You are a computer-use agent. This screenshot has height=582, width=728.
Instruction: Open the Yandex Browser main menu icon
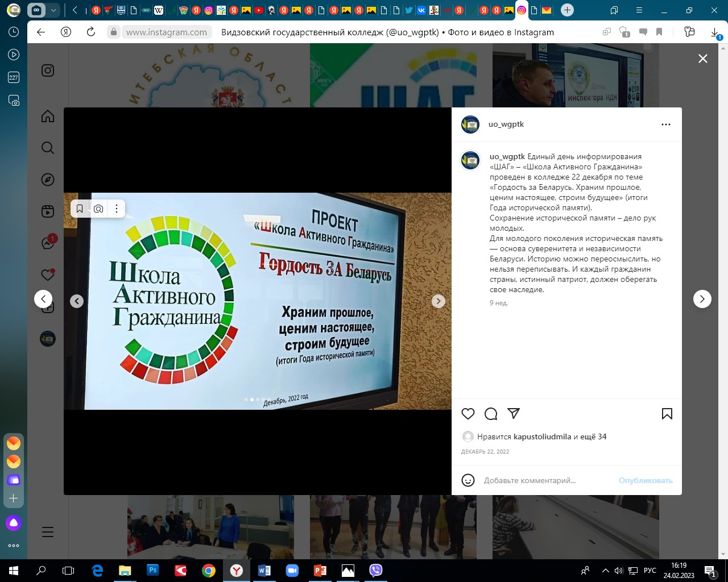pos(639,10)
